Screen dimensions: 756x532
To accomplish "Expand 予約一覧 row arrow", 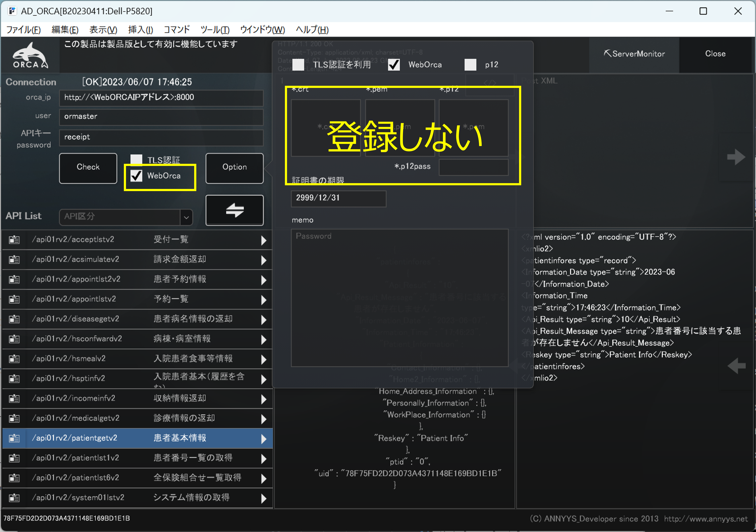I will coord(263,300).
